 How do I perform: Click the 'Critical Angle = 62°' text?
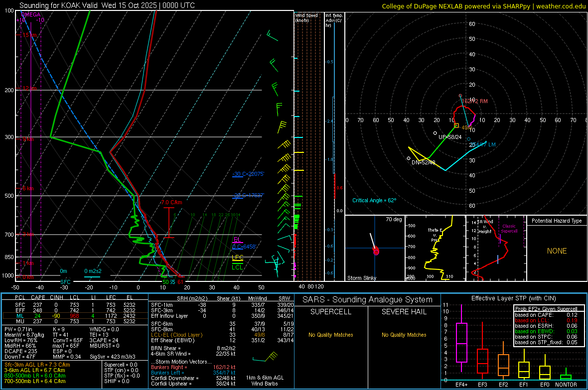pos(374,200)
